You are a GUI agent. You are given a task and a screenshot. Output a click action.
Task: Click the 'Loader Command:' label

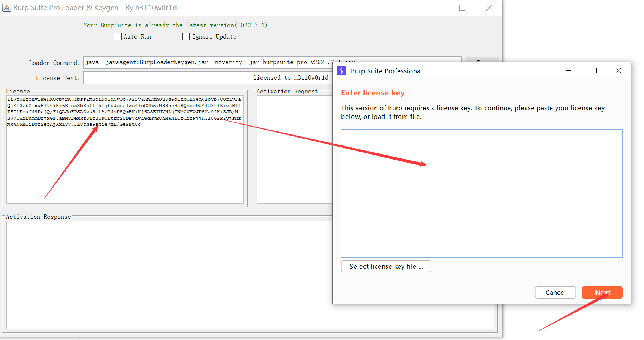tap(54, 63)
